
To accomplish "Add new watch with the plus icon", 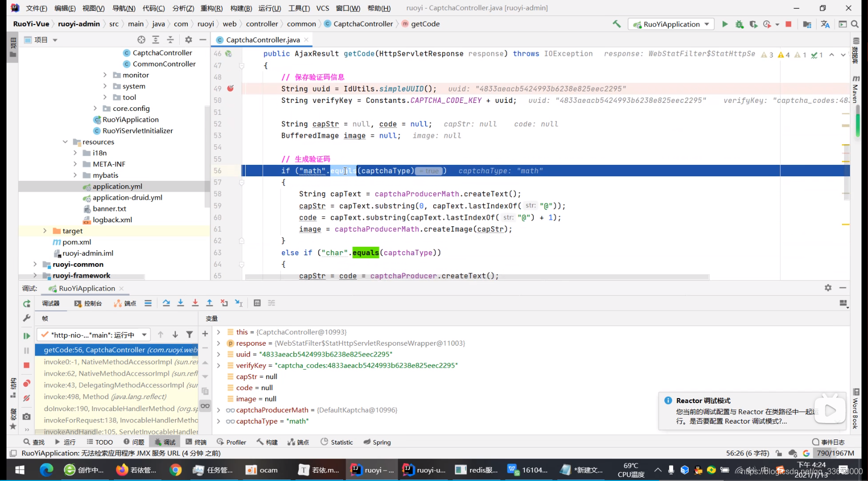I will tap(205, 334).
